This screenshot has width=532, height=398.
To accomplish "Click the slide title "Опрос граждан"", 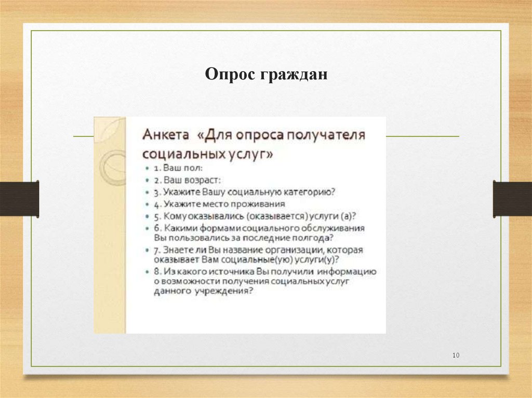I will pos(267,74).
